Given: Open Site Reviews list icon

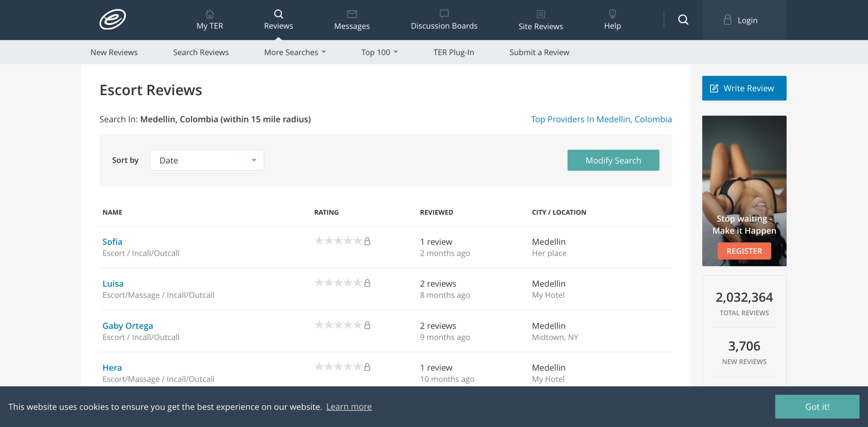Looking at the screenshot, I should point(540,14).
